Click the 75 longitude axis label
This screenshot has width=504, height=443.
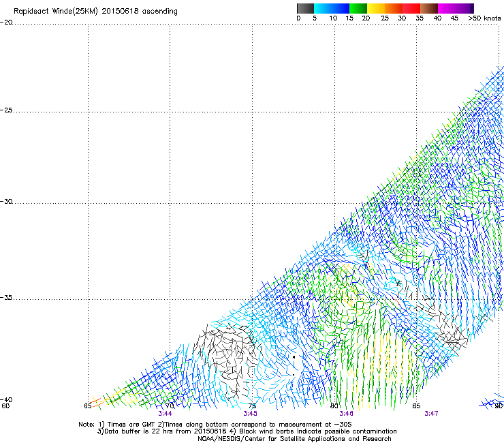[252, 406]
